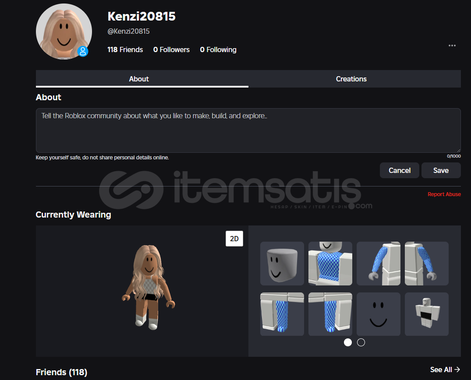Switch to second page of worn items
471x380 pixels.
(361, 342)
